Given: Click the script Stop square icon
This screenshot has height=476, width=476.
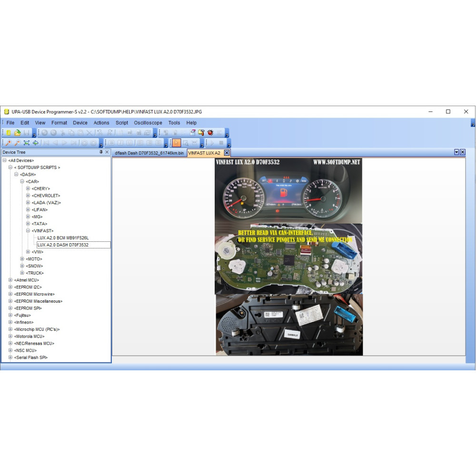Looking at the screenshot, I should [x=221, y=143].
